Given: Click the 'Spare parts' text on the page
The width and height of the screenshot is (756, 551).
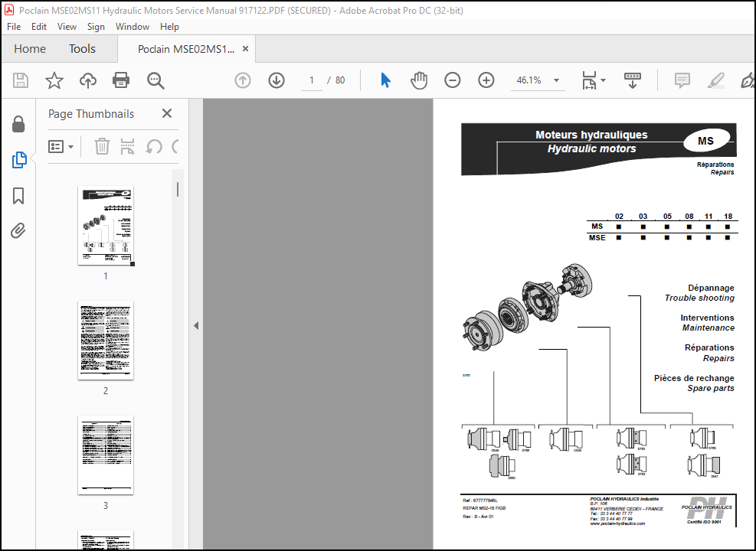Looking at the screenshot, I should click(x=711, y=388).
